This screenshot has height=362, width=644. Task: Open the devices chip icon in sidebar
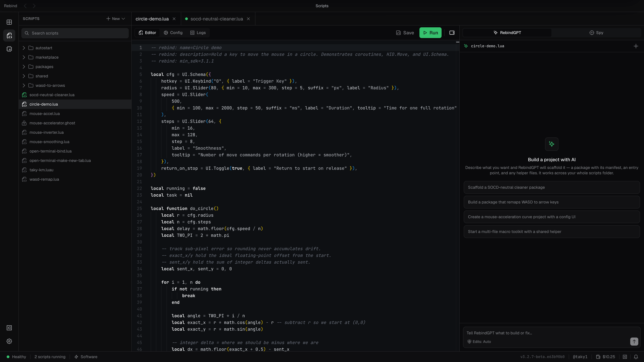click(9, 49)
